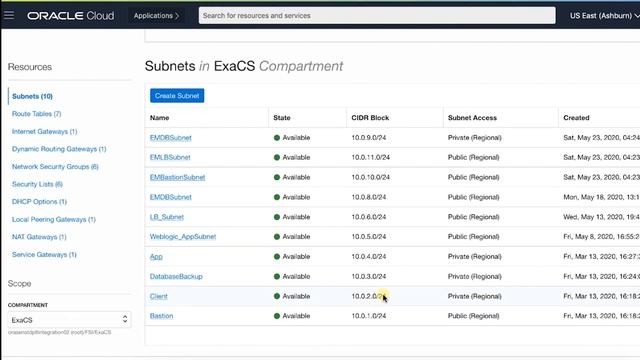The image size is (640, 360).
Task: Open Local Peering Gateways (1)
Action: point(53,220)
